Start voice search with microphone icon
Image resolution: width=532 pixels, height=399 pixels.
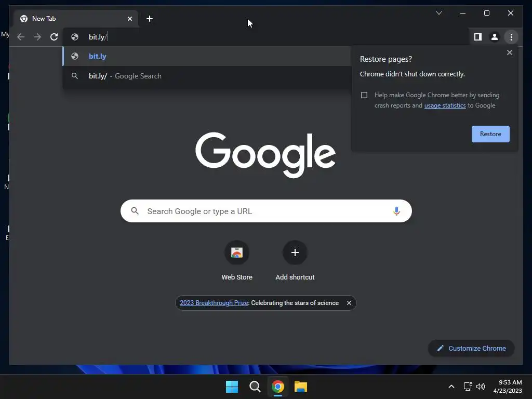pyautogui.click(x=396, y=211)
